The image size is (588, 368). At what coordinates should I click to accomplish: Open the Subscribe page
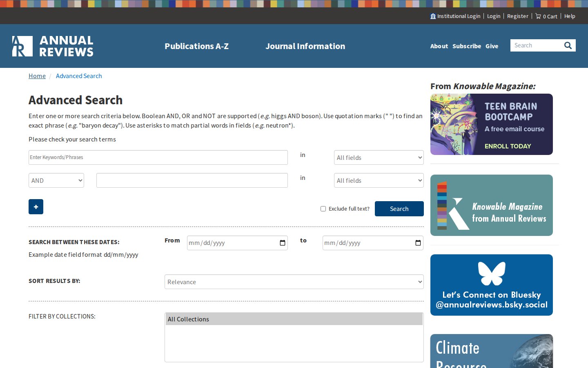[x=467, y=46]
